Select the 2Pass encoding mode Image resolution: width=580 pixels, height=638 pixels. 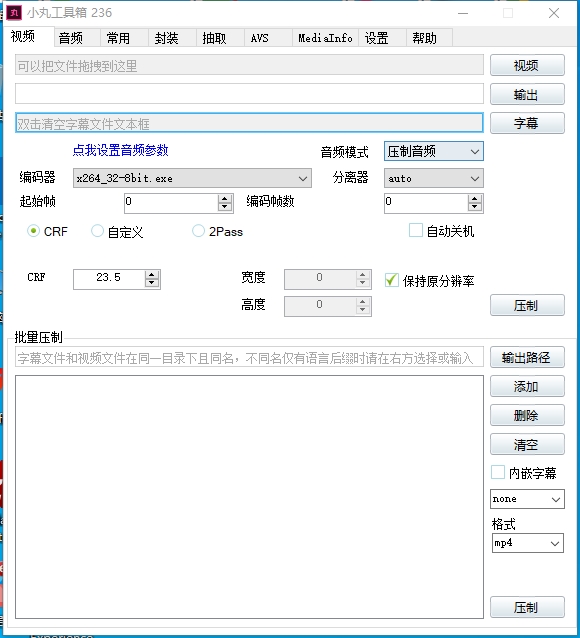coord(198,231)
